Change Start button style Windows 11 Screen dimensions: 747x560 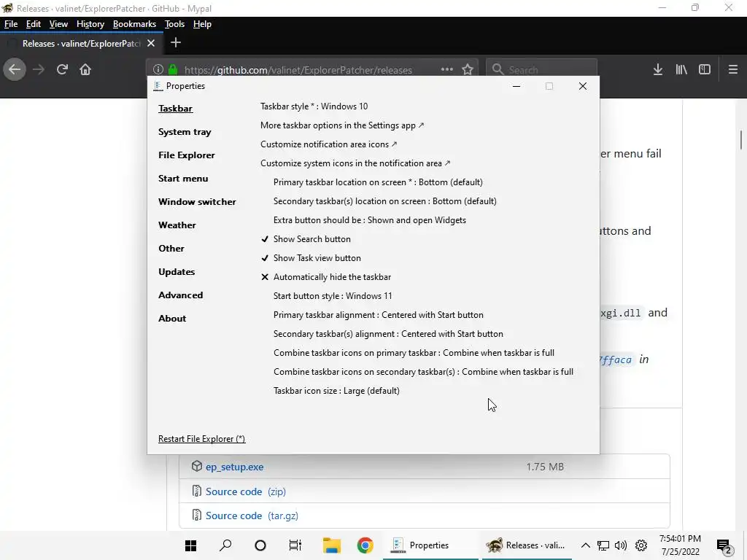point(333,296)
